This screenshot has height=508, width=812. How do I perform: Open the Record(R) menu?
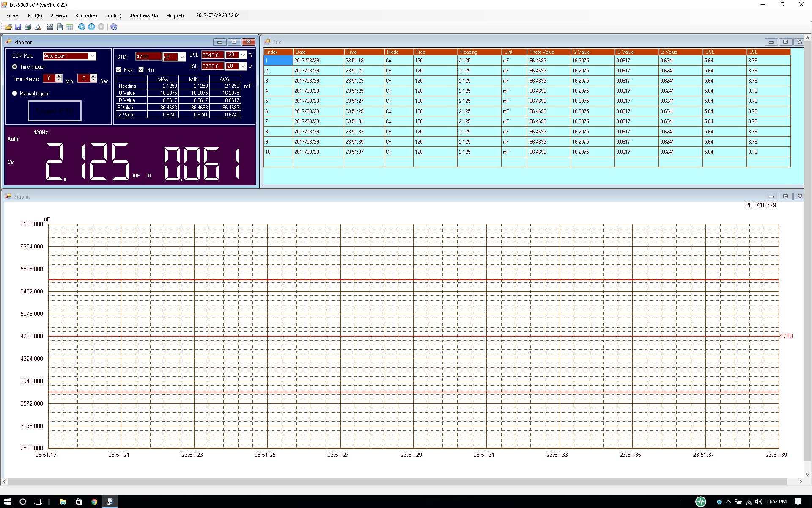(86, 16)
